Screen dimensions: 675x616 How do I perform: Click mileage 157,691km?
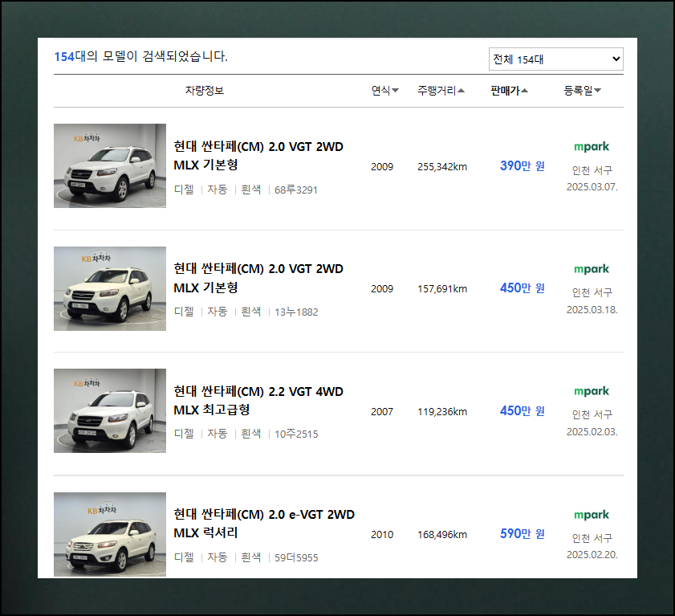click(442, 289)
